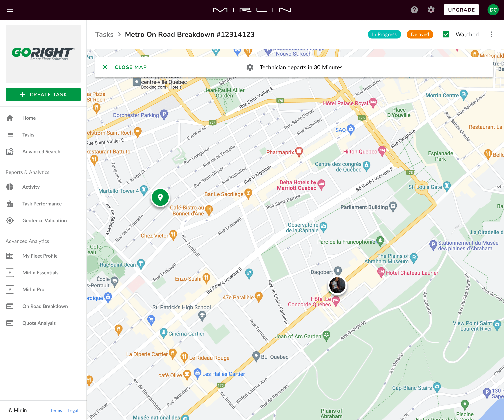
Task: Open the Terms link
Action: 56,410
